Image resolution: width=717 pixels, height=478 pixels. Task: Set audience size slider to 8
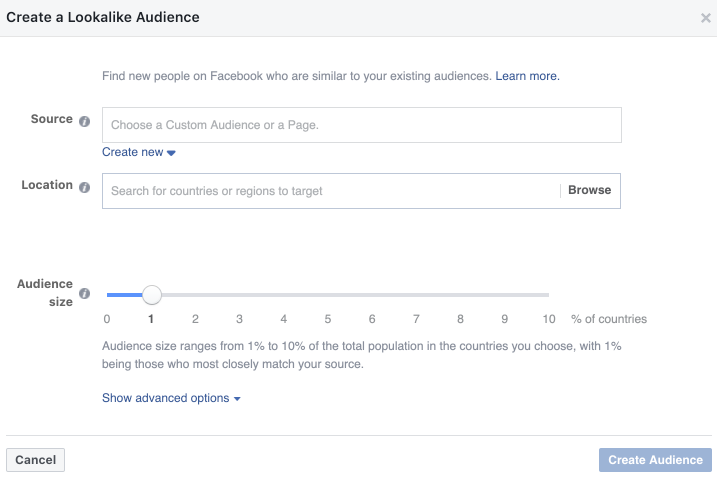(460, 295)
